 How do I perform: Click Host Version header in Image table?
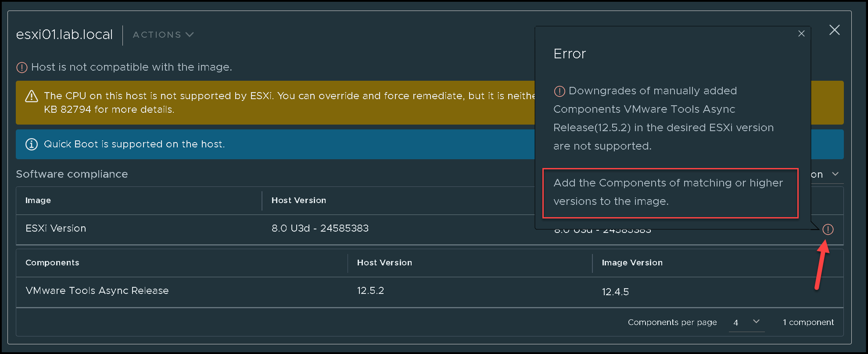[x=298, y=200]
